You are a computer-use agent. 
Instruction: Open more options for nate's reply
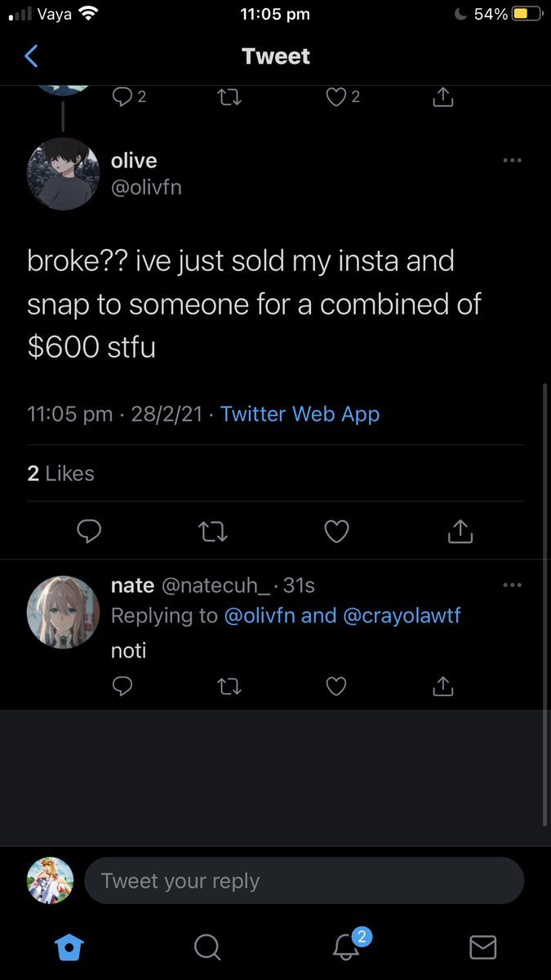(512, 585)
